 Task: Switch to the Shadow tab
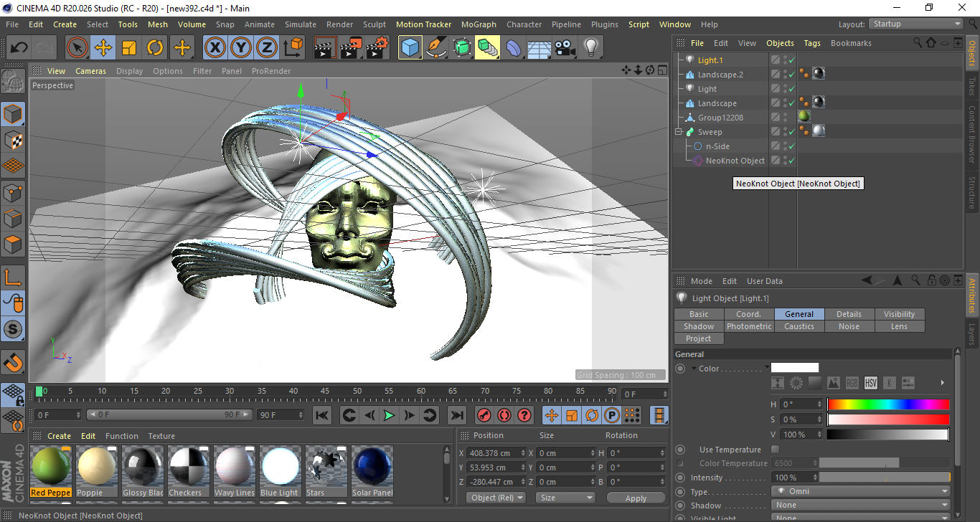pos(699,326)
